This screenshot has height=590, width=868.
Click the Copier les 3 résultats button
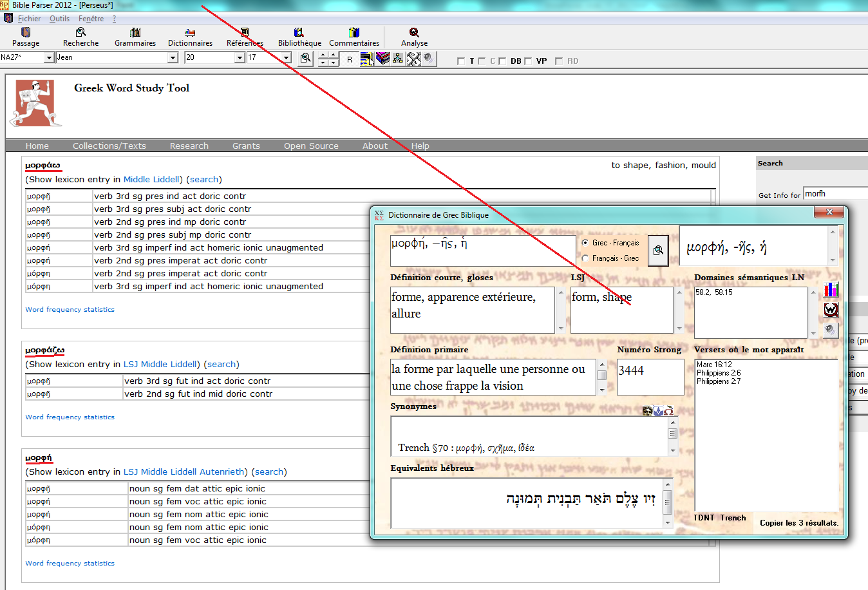tap(799, 523)
